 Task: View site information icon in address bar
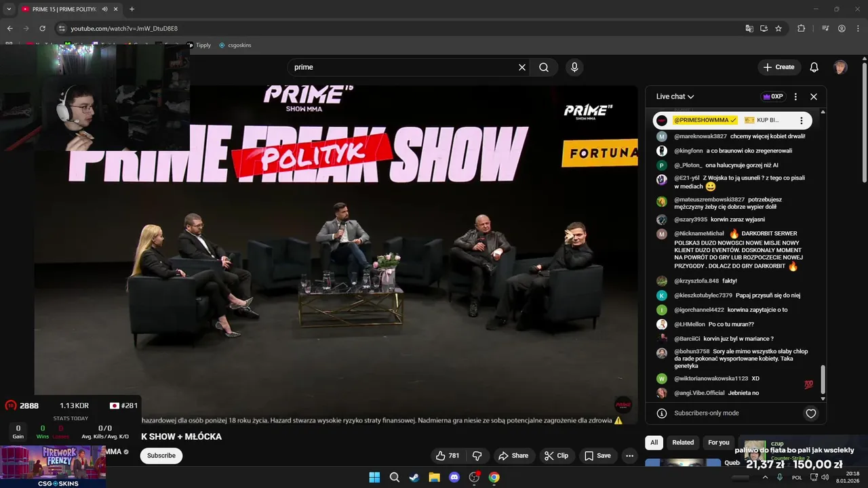(62, 28)
